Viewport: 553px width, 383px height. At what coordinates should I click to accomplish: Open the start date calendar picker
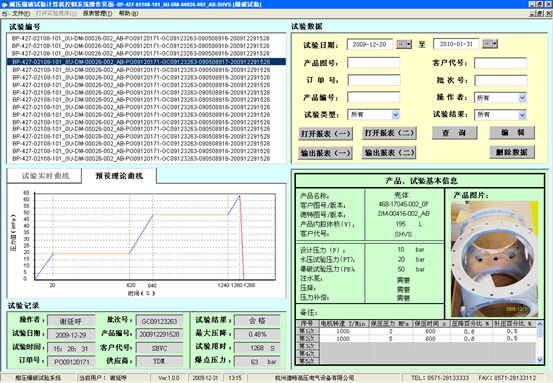click(404, 44)
